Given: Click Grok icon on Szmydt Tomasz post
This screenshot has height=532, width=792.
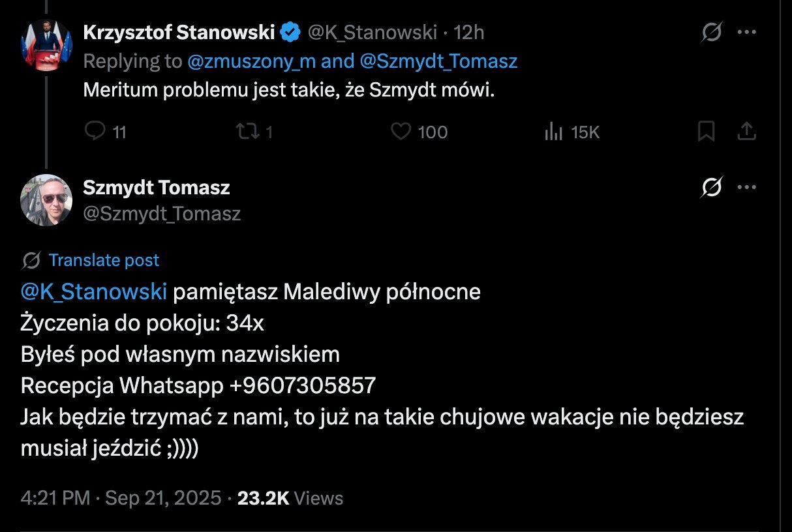Looking at the screenshot, I should [x=711, y=188].
